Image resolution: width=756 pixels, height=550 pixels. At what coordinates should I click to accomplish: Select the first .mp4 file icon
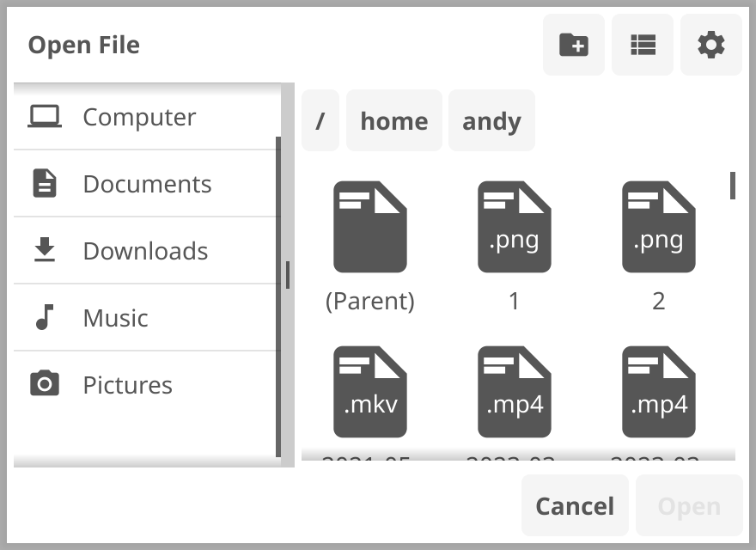tap(514, 392)
